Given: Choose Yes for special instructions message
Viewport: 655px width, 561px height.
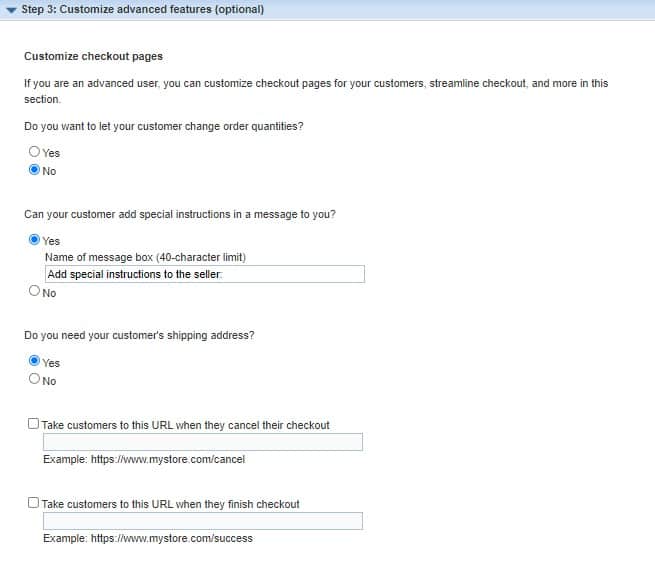Looking at the screenshot, I should pyautogui.click(x=34, y=240).
